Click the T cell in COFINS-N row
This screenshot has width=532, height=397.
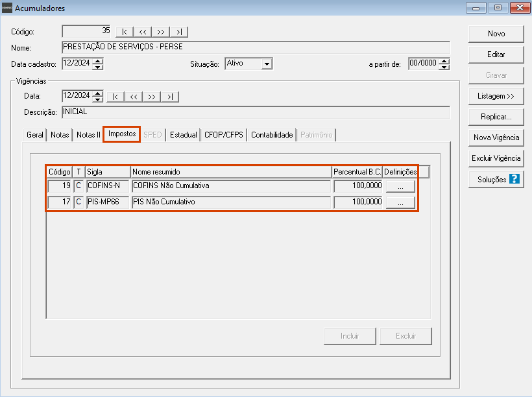tap(79, 186)
